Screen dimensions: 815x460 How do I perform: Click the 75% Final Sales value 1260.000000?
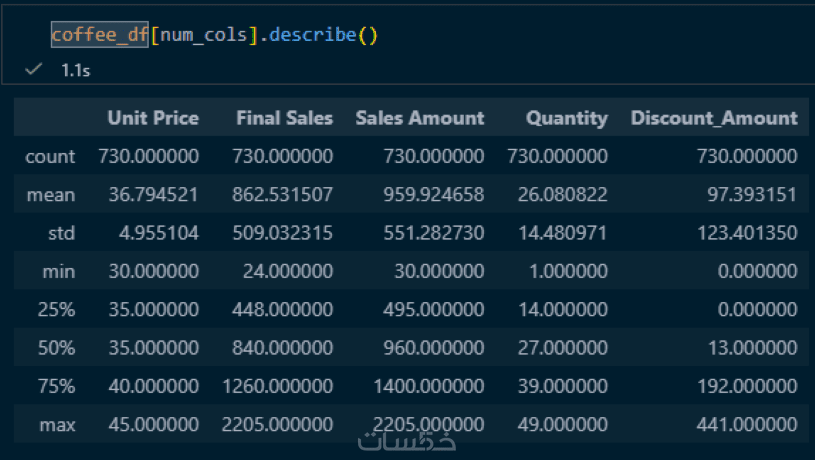point(277,386)
